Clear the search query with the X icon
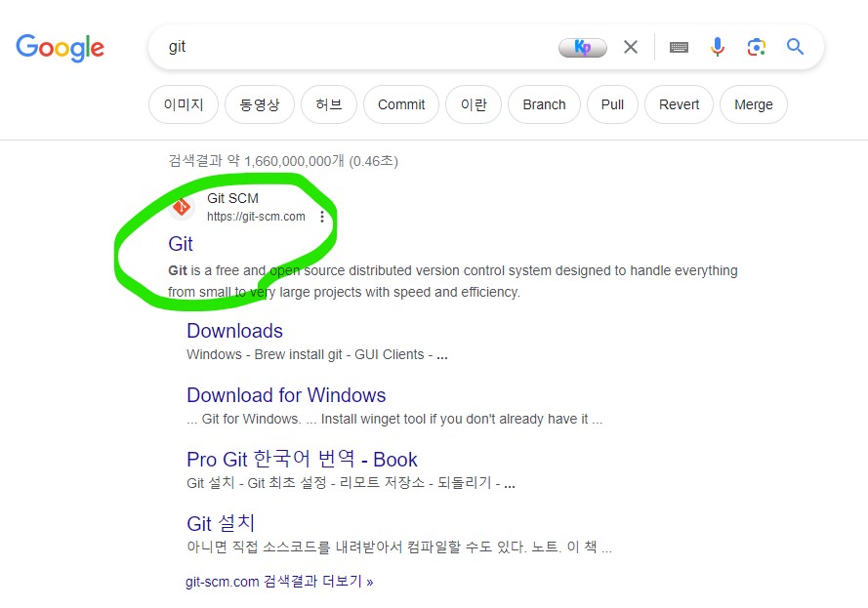Image resolution: width=868 pixels, height=608 pixels. (x=631, y=47)
